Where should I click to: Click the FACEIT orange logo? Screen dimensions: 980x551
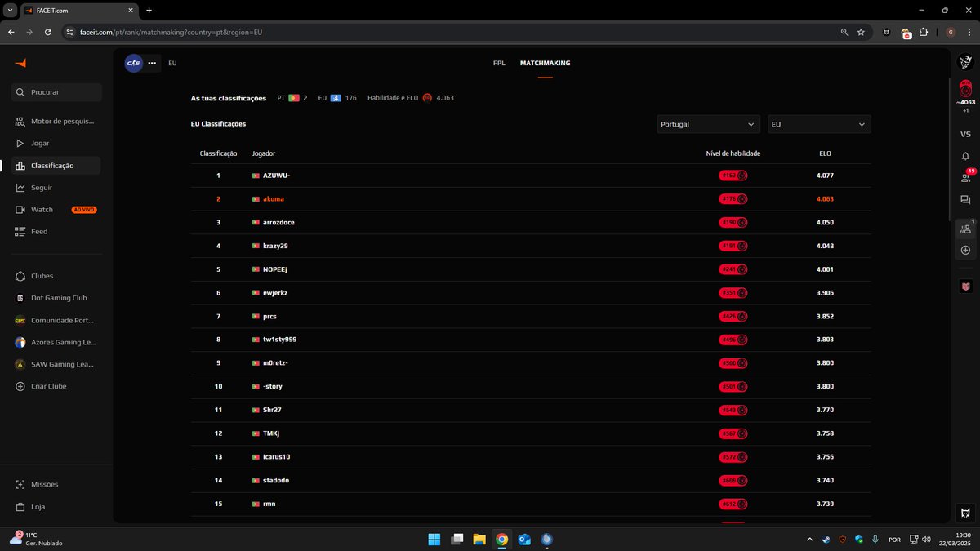[21, 64]
